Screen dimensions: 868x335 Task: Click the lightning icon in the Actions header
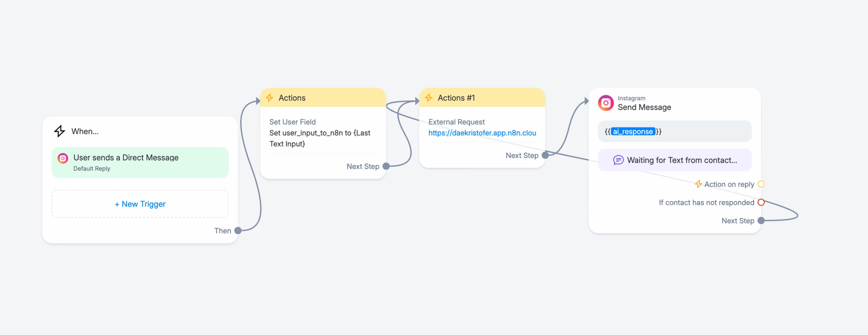tap(270, 98)
